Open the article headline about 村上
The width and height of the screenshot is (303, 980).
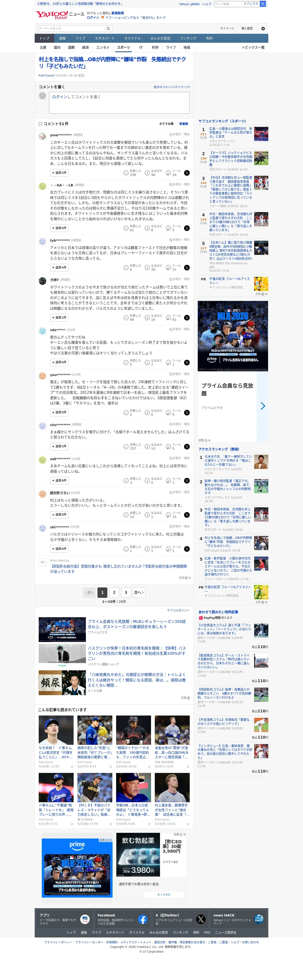(113, 63)
